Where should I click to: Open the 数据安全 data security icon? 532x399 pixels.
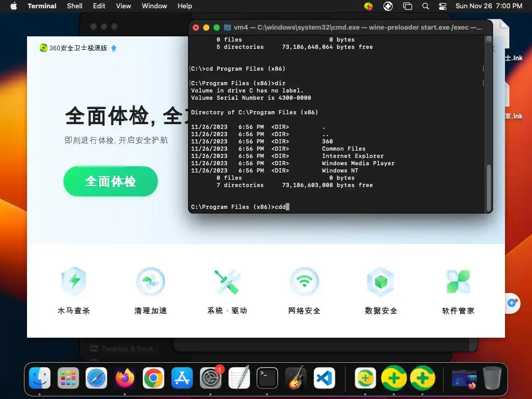coord(381,282)
